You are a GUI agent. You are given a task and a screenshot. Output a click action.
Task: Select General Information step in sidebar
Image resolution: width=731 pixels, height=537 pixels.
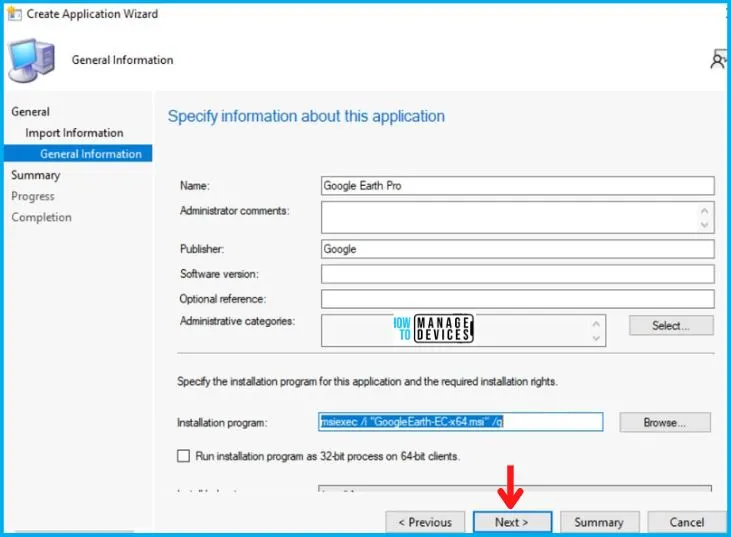click(90, 154)
